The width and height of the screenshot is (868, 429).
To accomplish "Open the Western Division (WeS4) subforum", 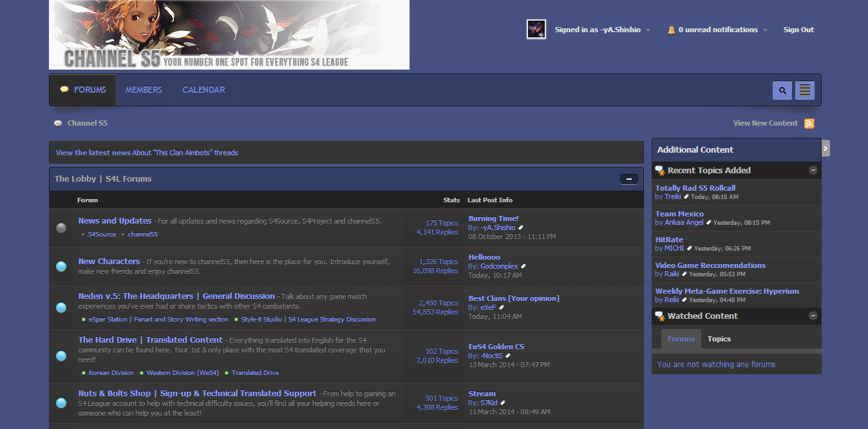I will (x=183, y=373).
